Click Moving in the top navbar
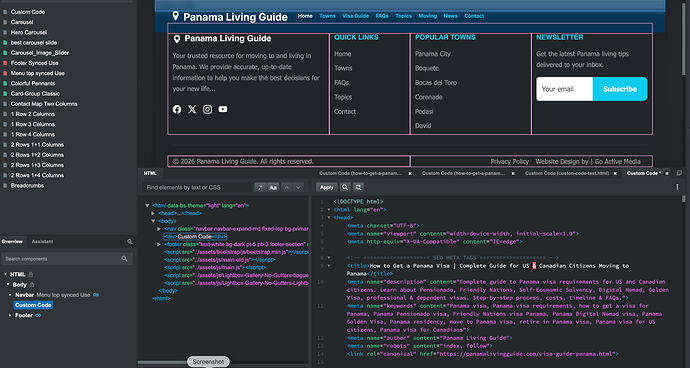Image resolution: width=690 pixels, height=368 pixels. pyautogui.click(x=427, y=16)
